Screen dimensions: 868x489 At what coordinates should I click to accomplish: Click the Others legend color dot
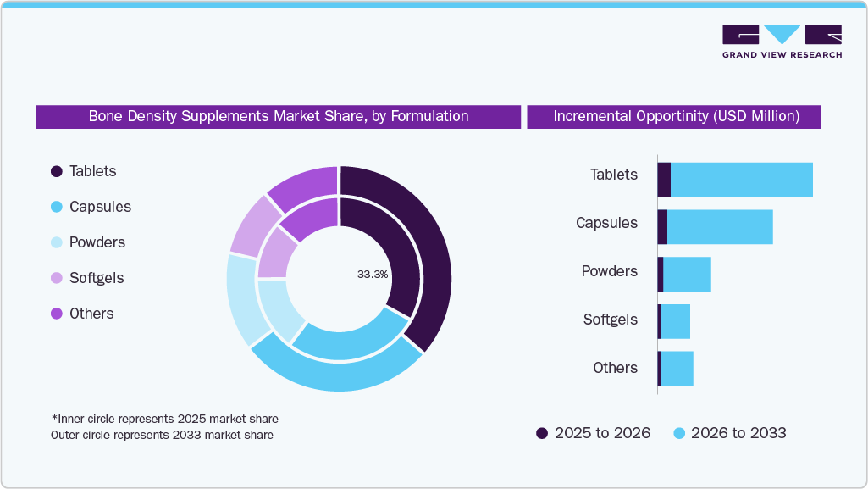57,314
